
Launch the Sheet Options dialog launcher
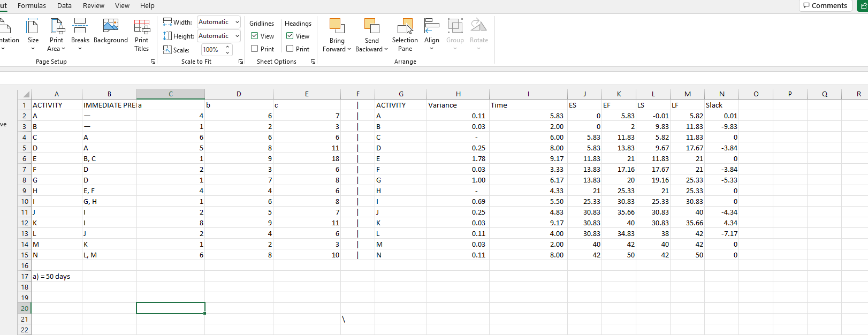point(313,62)
